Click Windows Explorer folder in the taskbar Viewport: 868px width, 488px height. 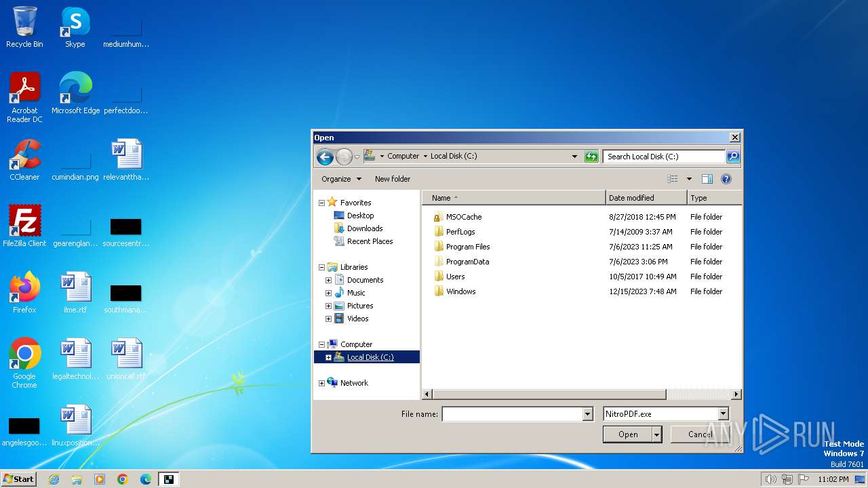pos(77,479)
